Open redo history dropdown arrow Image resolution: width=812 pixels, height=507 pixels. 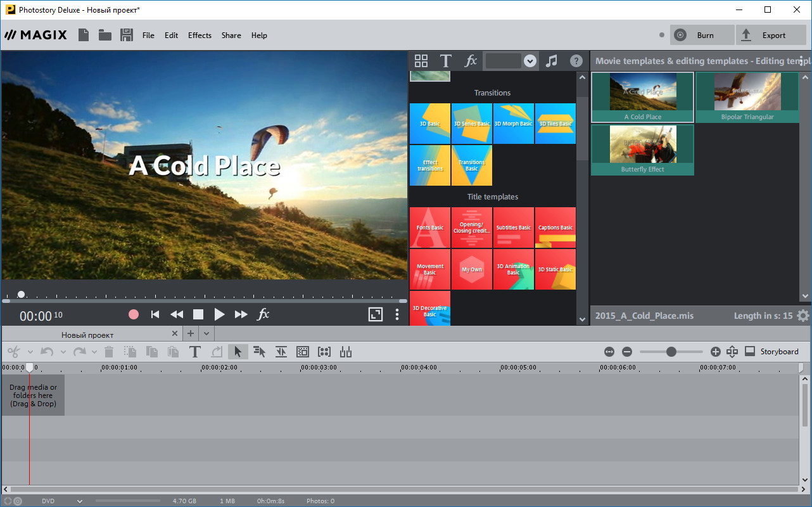(x=94, y=352)
